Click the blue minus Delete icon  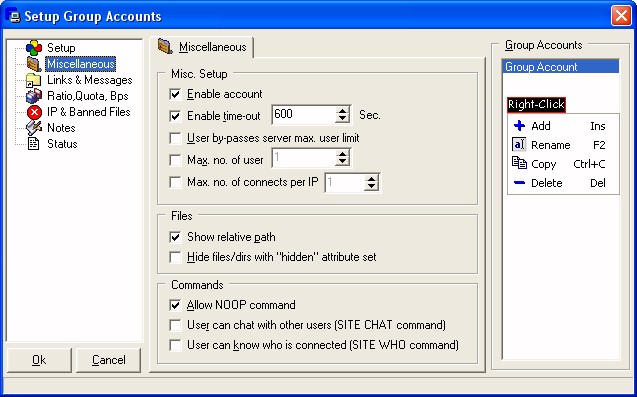(519, 183)
